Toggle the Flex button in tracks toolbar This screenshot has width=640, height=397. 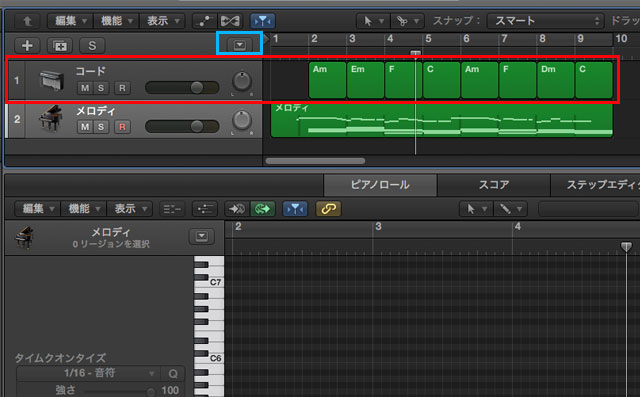[230, 21]
